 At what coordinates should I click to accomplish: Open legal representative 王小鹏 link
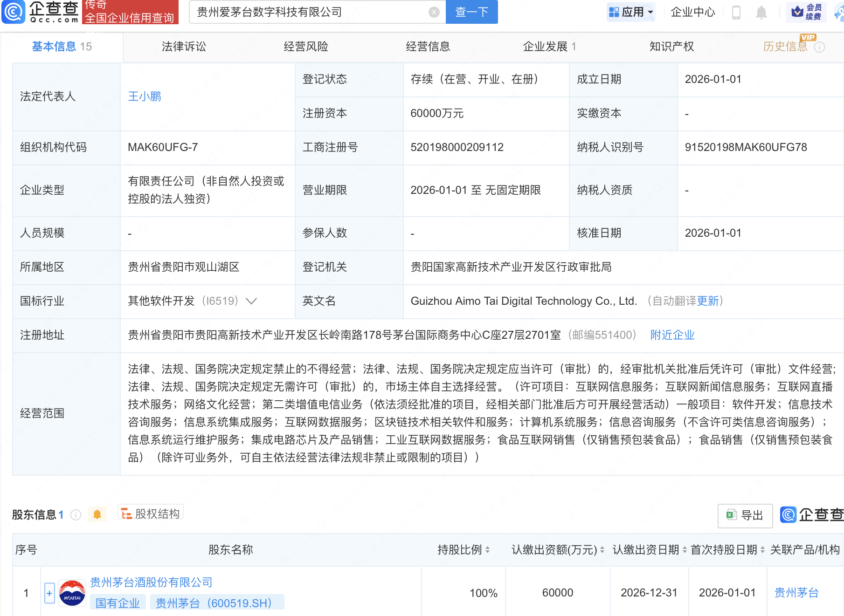[145, 96]
